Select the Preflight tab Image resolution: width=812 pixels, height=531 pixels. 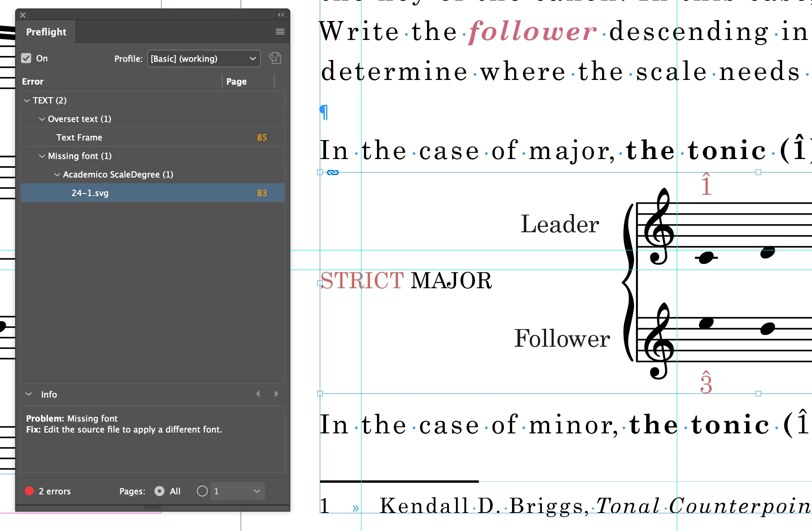(46, 32)
